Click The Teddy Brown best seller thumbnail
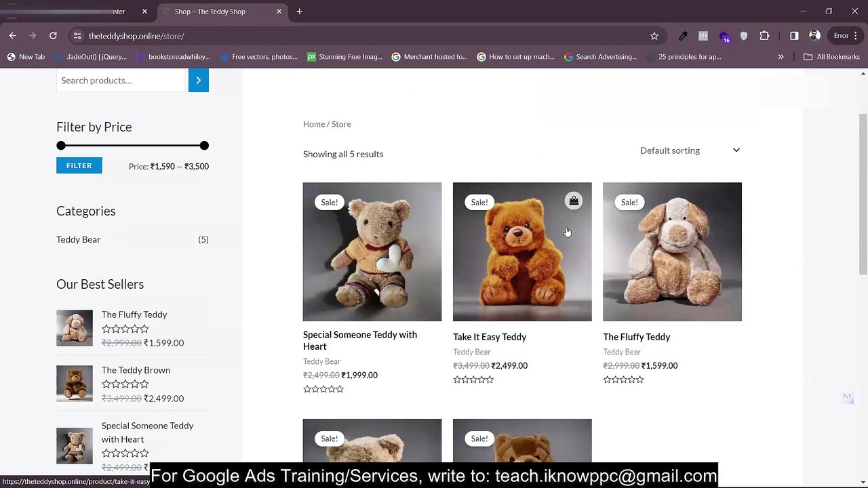This screenshot has height=488, width=868. 75,384
